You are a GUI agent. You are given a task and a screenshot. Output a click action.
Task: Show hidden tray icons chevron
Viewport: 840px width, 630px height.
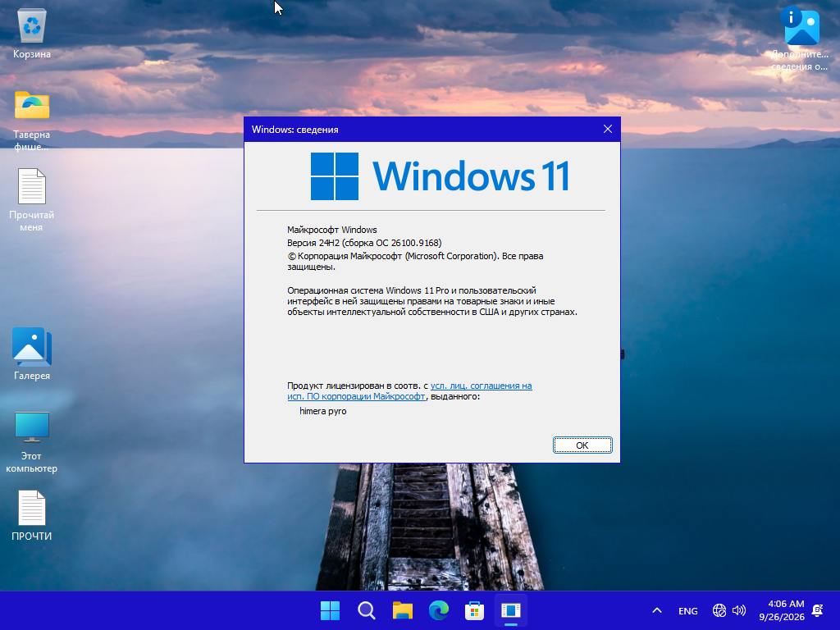pyautogui.click(x=657, y=610)
